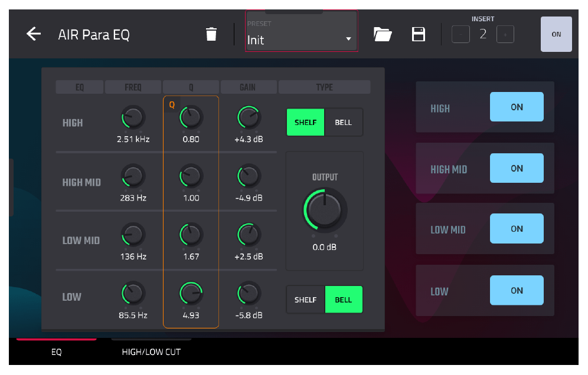The image size is (588, 375).
Task: Increase insert slot with plus button
Action: coord(505,34)
